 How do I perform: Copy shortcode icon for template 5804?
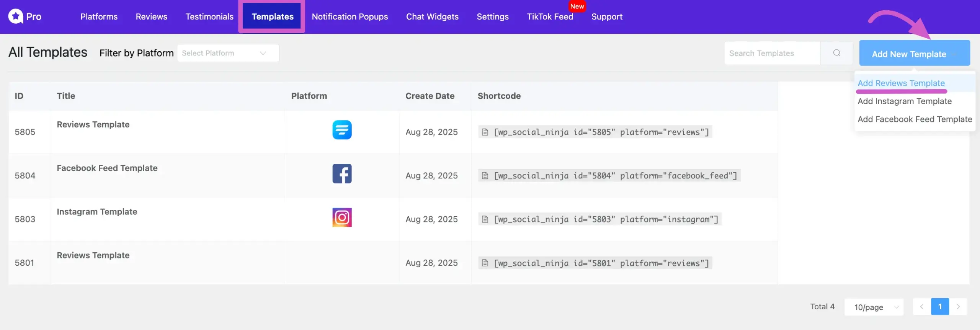pyautogui.click(x=485, y=176)
